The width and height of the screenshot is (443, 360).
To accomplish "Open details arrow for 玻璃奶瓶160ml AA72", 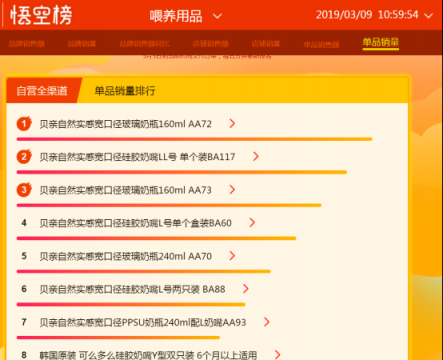I will point(232,124).
